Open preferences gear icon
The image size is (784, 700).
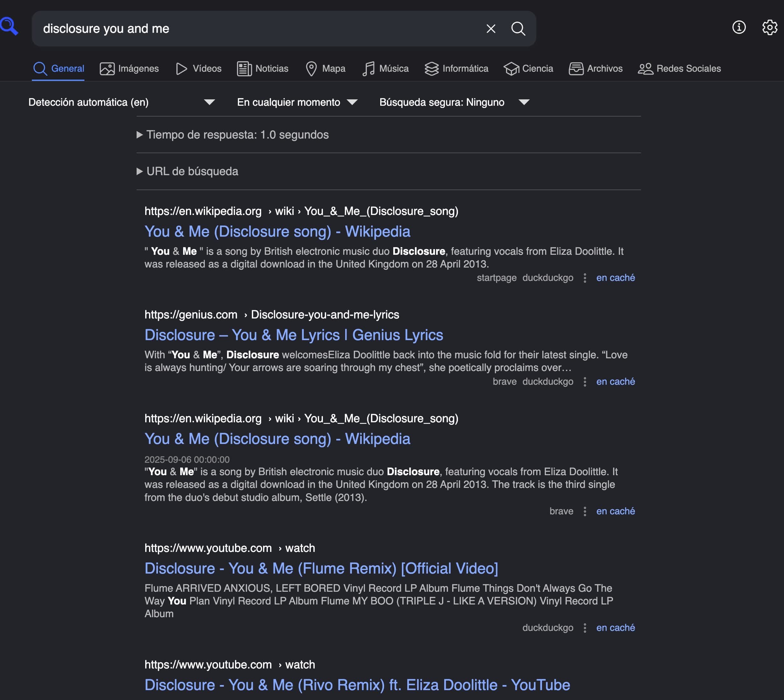tap(770, 27)
